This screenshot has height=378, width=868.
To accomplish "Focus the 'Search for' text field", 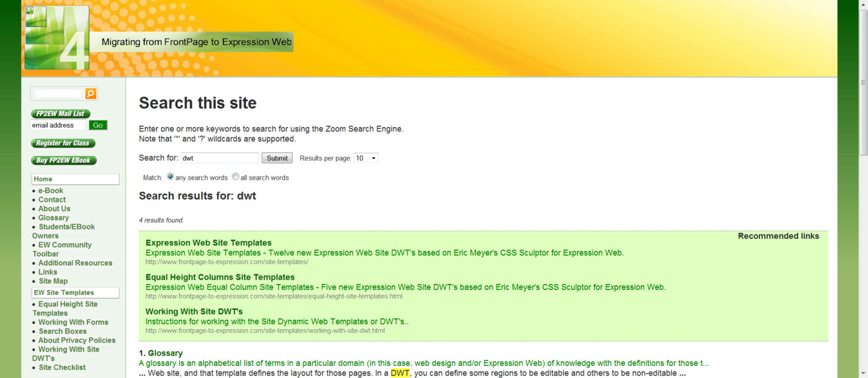I will click(x=220, y=158).
